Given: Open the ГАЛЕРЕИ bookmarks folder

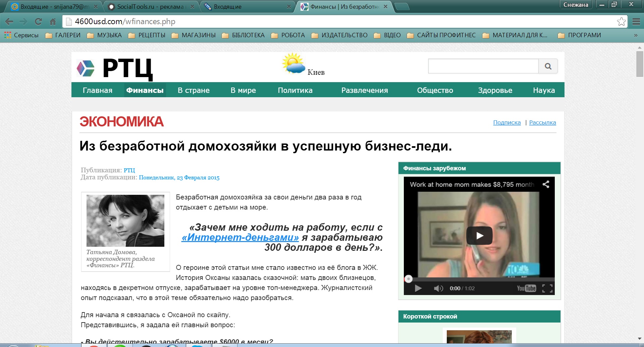Looking at the screenshot, I should click(x=63, y=35).
